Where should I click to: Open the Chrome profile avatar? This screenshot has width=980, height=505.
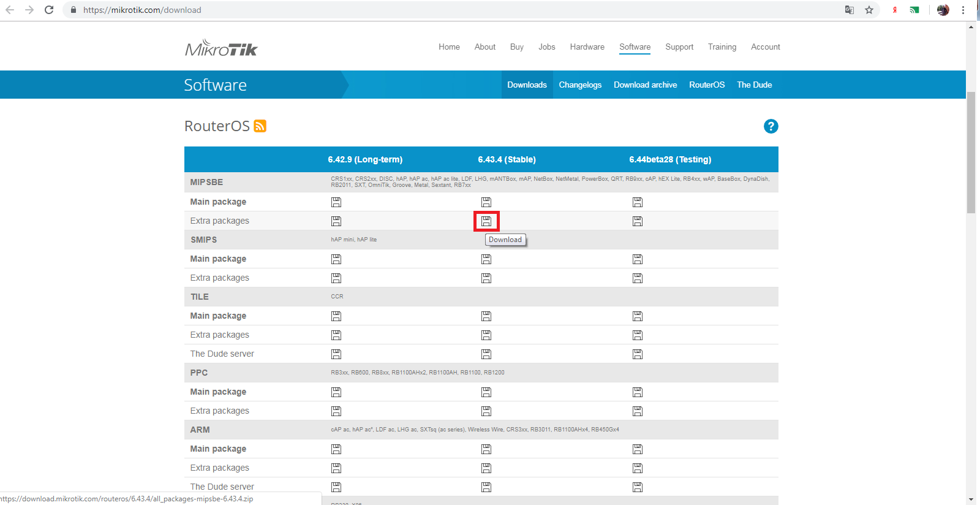[x=943, y=10]
